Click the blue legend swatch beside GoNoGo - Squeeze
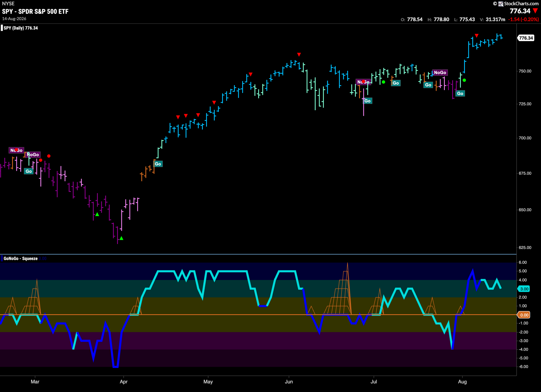Viewport: 541px width, 392px height. (2, 258)
